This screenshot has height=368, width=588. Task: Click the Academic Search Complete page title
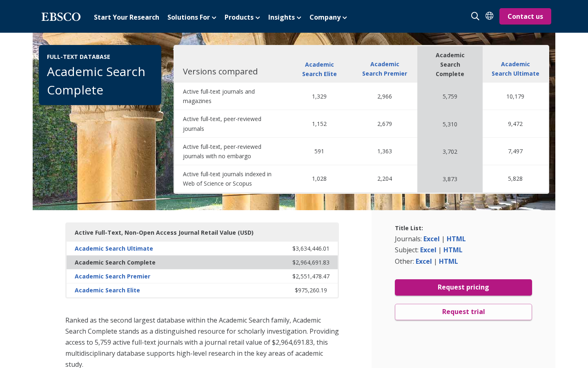tap(96, 81)
